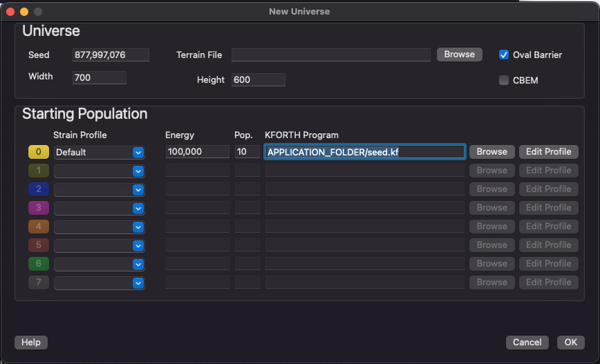Image resolution: width=600 pixels, height=364 pixels.
Task: Expand strain 1 profile dropdown
Action: (99, 171)
